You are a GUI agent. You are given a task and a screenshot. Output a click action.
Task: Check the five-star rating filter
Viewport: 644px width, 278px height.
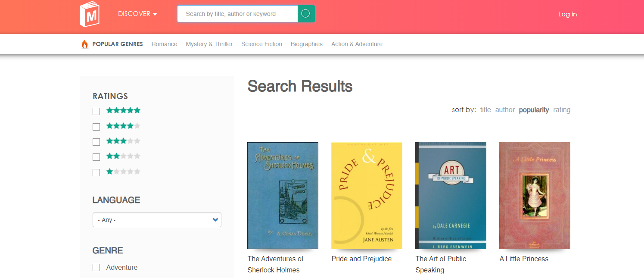(96, 111)
